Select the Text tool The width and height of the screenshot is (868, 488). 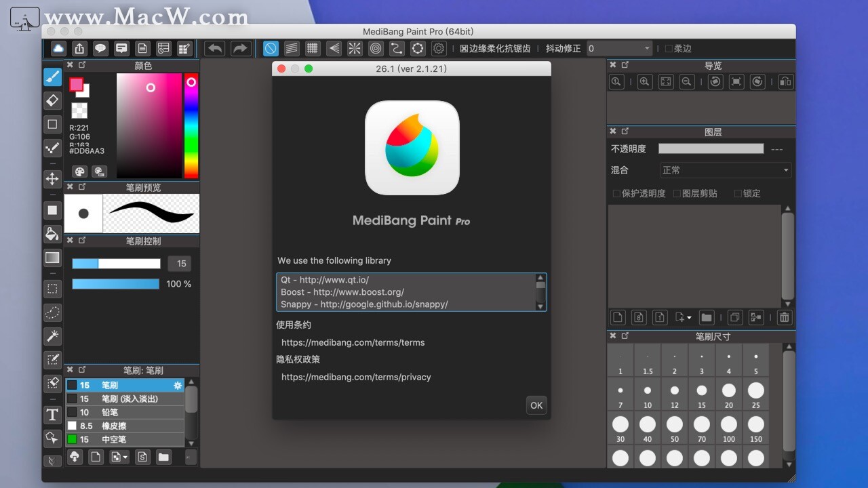52,414
